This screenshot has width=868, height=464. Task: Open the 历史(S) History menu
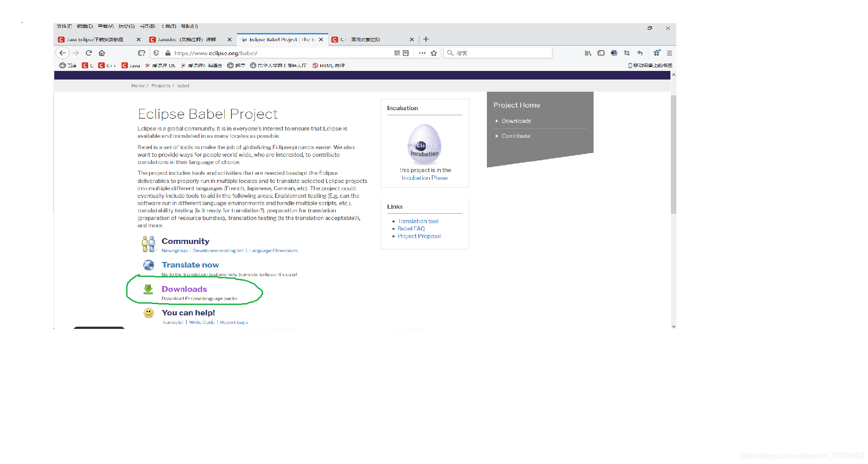tap(127, 26)
